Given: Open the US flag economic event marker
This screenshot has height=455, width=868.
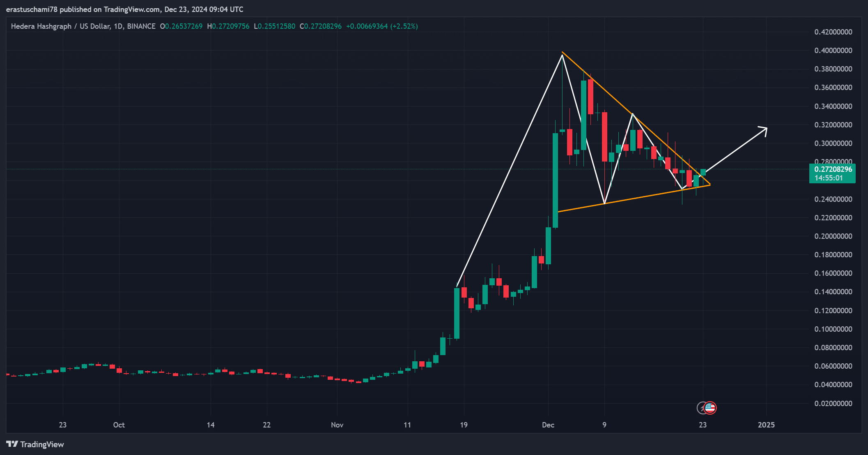Looking at the screenshot, I should pyautogui.click(x=710, y=408).
